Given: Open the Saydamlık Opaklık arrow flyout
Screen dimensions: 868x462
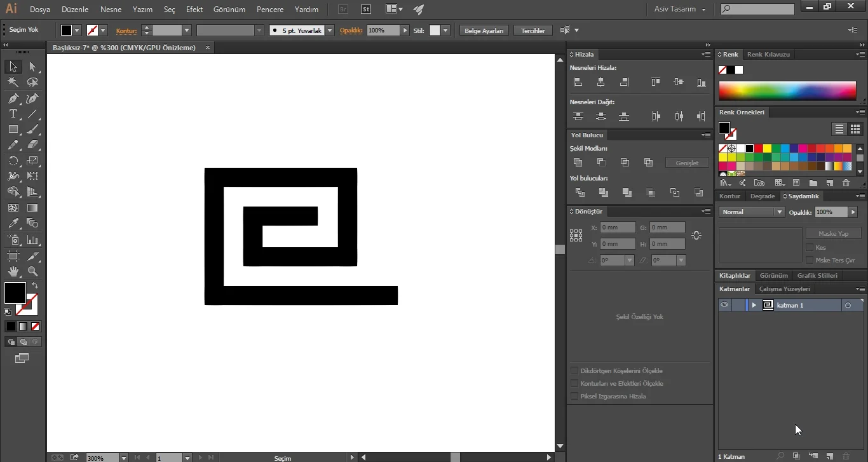Looking at the screenshot, I should pos(853,212).
